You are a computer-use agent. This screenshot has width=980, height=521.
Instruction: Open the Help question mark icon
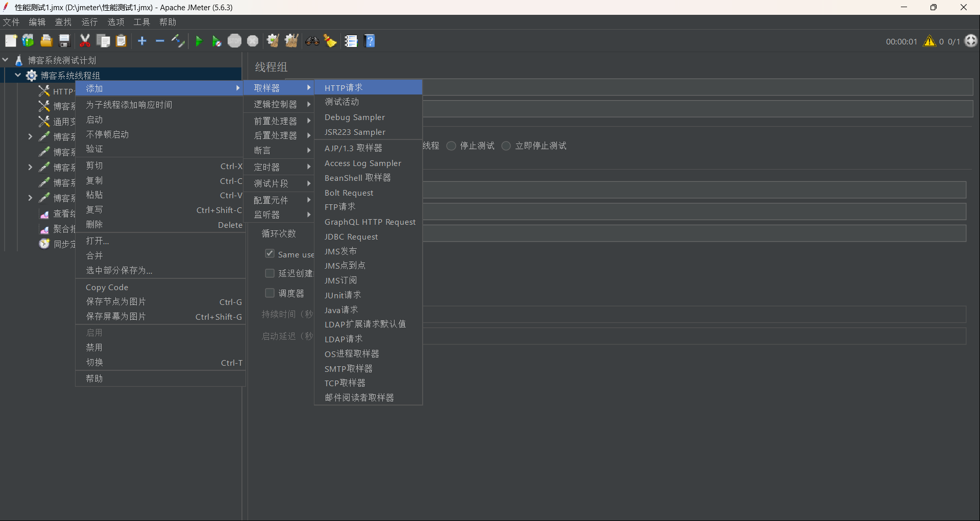[x=370, y=41]
